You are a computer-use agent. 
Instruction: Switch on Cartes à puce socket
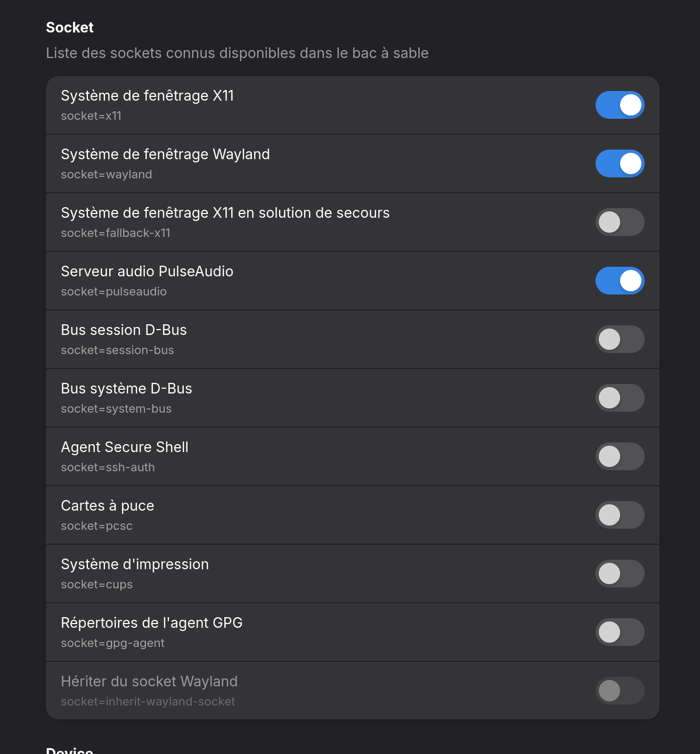[620, 515]
